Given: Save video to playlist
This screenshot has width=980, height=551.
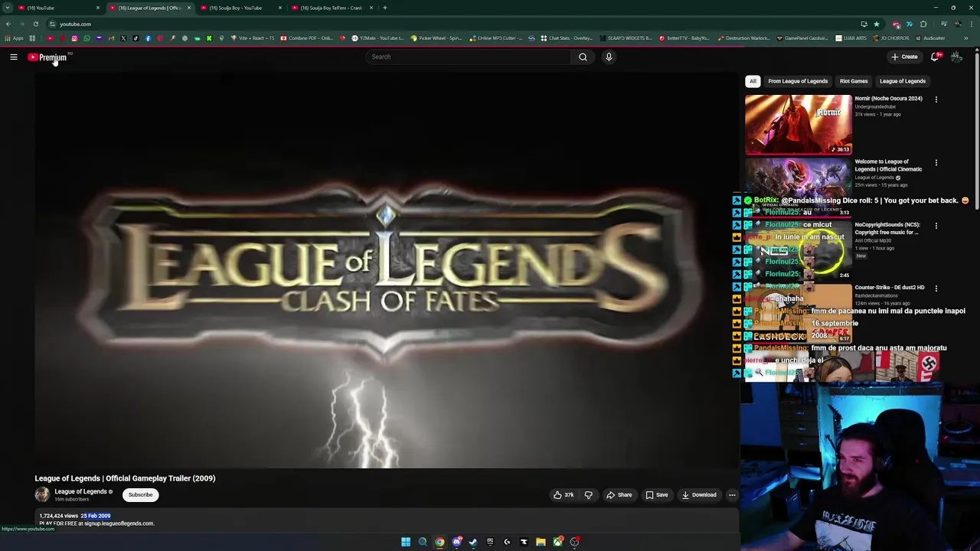Looking at the screenshot, I should click(657, 495).
